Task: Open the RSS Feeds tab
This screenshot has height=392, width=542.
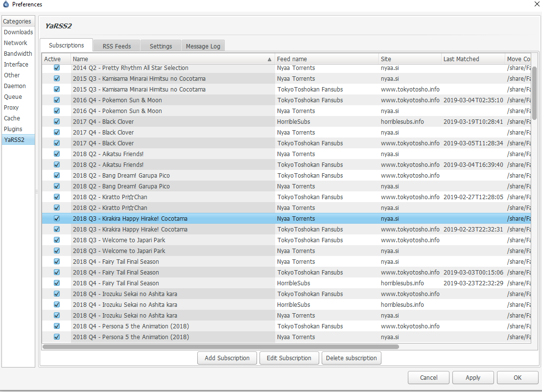Action: tap(117, 46)
